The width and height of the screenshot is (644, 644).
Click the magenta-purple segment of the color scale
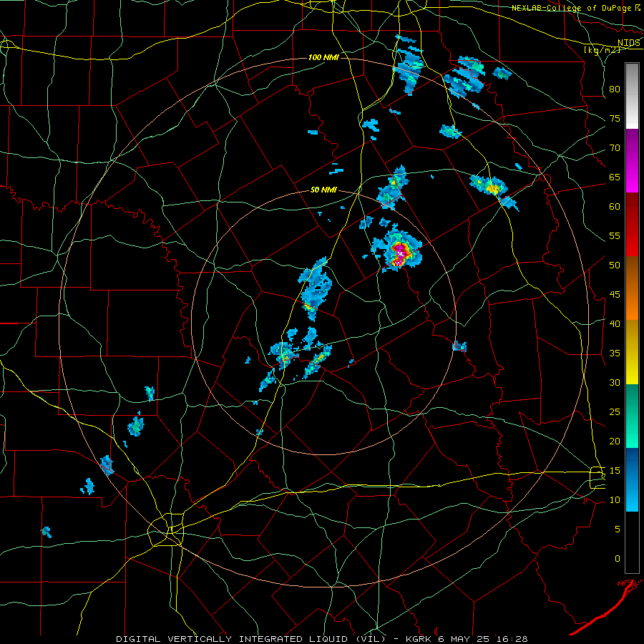(x=632, y=161)
